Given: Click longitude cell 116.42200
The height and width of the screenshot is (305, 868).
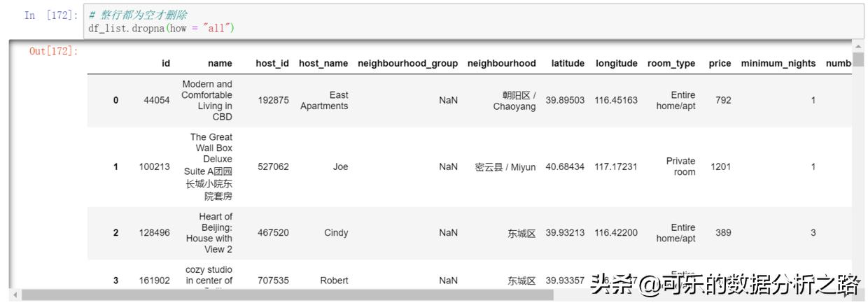Looking at the screenshot, I should [616, 233].
